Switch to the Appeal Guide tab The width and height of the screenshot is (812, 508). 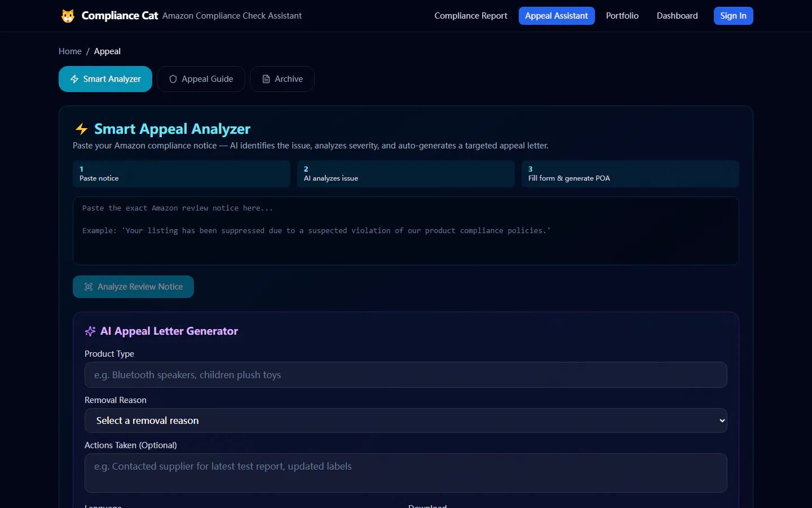point(201,79)
